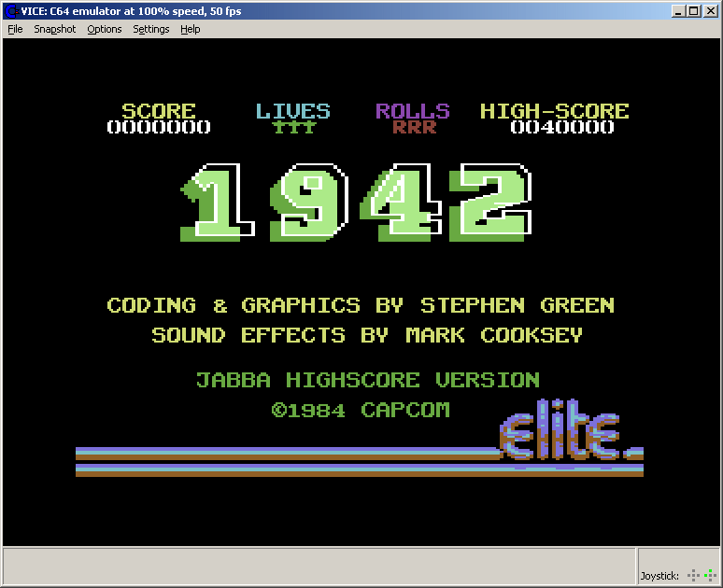Screen dimensions: 723x588
Task: Open the Settings menu
Action: click(151, 29)
